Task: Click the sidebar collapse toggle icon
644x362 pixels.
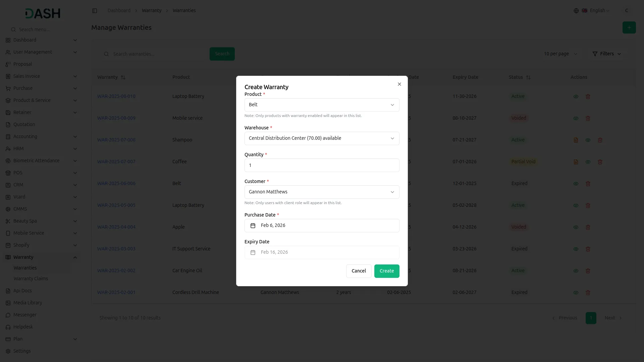Action: pyautogui.click(x=95, y=11)
